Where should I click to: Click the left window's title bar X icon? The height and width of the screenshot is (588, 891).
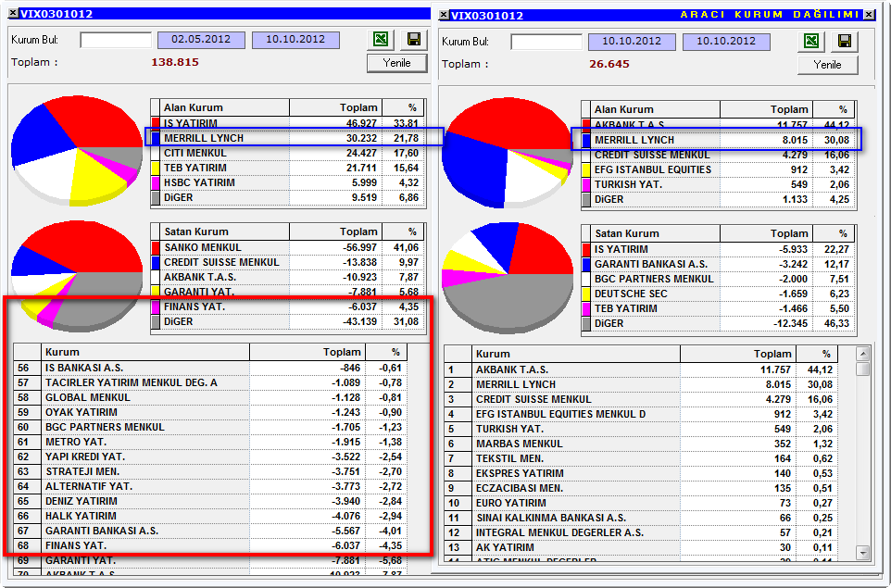[x=14, y=12]
